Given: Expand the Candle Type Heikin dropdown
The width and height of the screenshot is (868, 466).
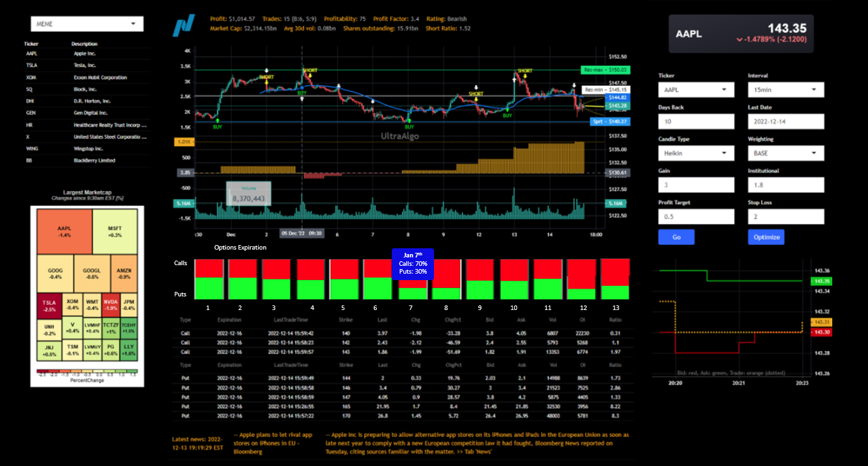Looking at the screenshot, I should pyautogui.click(x=696, y=153).
